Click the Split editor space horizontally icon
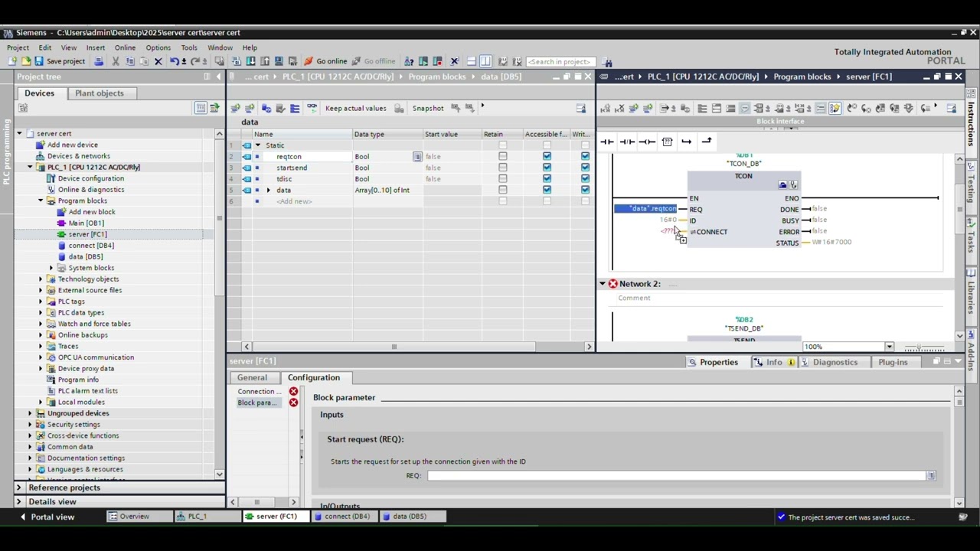Screen dimensions: 980x551 [471, 61]
